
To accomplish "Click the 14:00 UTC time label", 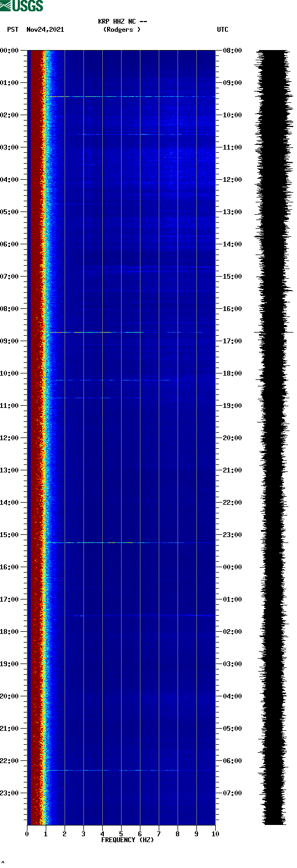I will (232, 244).
